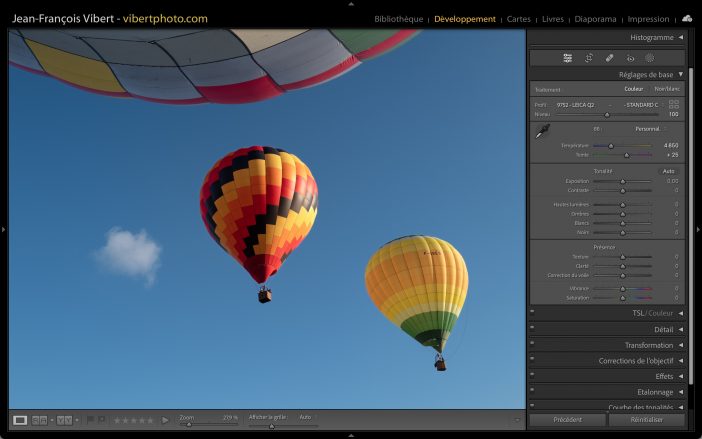
Task: Expand the Histogramme panel
Action: point(680,37)
